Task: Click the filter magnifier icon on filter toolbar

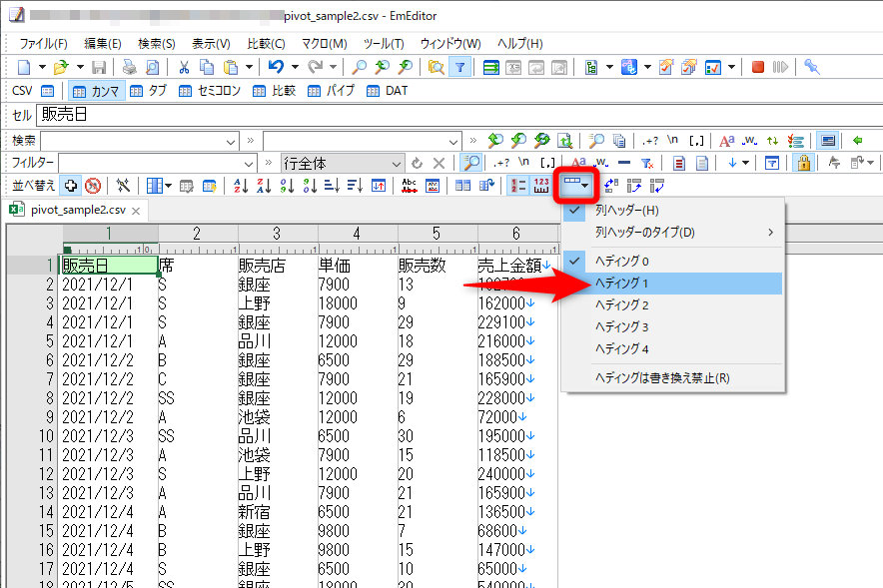Action: point(469,162)
